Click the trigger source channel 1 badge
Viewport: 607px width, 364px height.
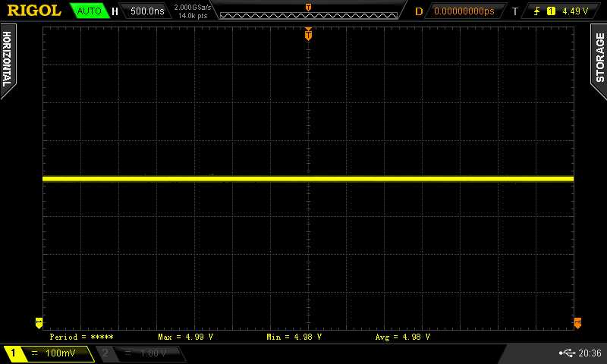coord(551,11)
